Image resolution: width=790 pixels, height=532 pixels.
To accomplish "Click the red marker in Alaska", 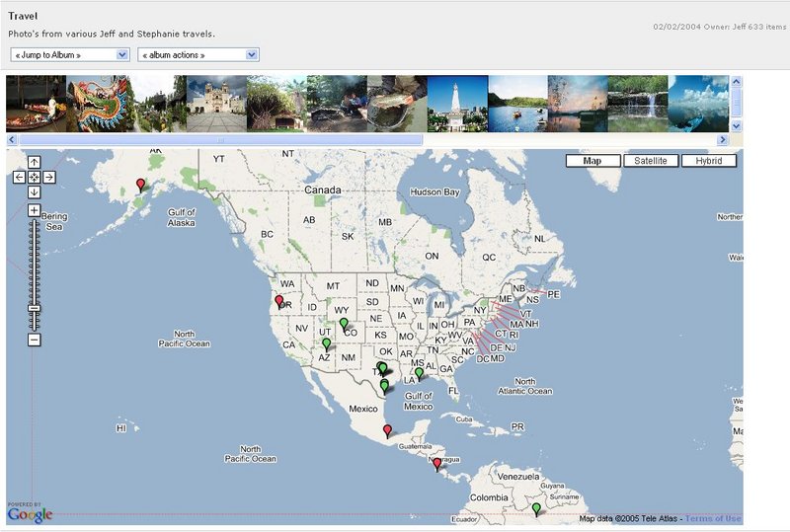I will 140,184.
